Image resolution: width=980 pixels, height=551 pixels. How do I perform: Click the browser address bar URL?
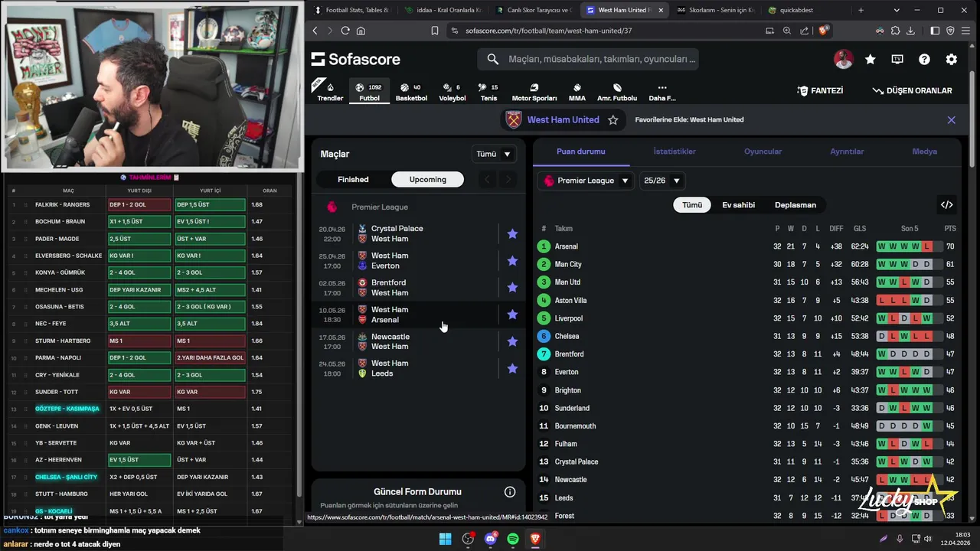click(x=548, y=31)
